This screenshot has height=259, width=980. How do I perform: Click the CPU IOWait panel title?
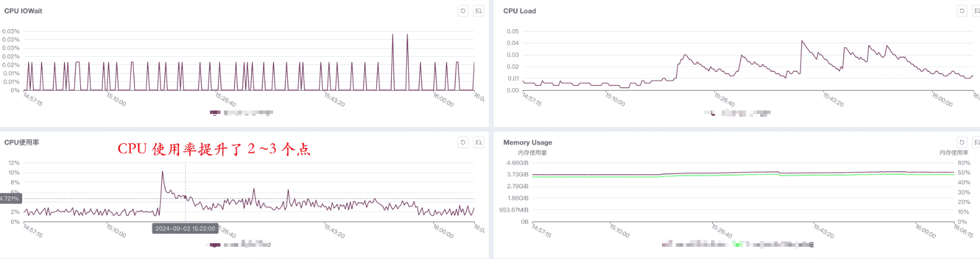pyautogui.click(x=23, y=11)
